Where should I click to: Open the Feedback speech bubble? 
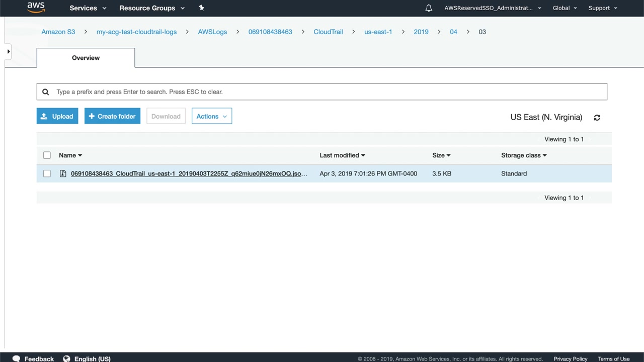16,358
